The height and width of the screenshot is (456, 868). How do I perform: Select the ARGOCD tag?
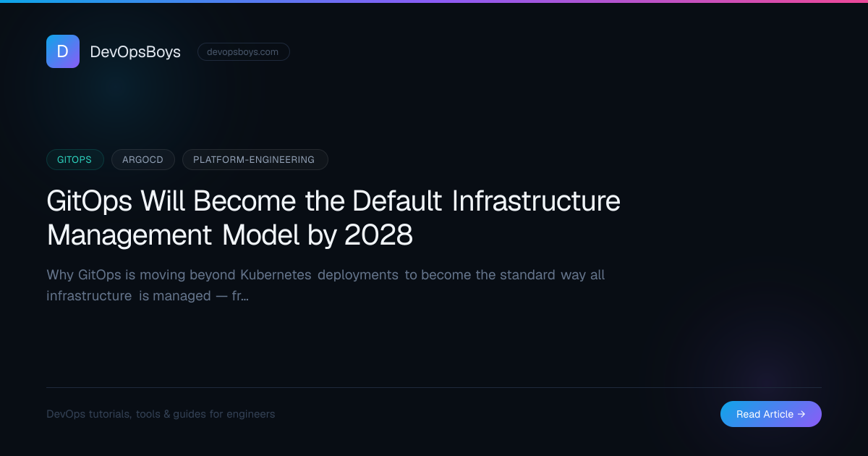[143, 159]
